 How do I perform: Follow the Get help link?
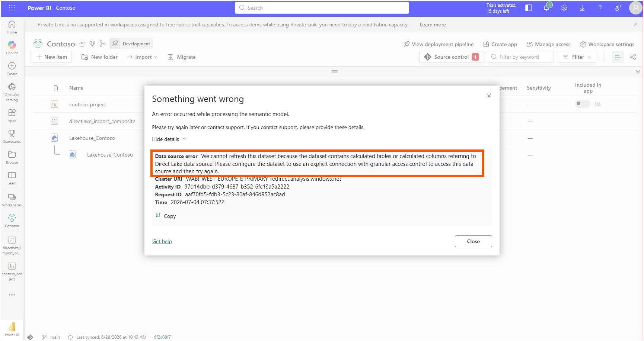[162, 241]
